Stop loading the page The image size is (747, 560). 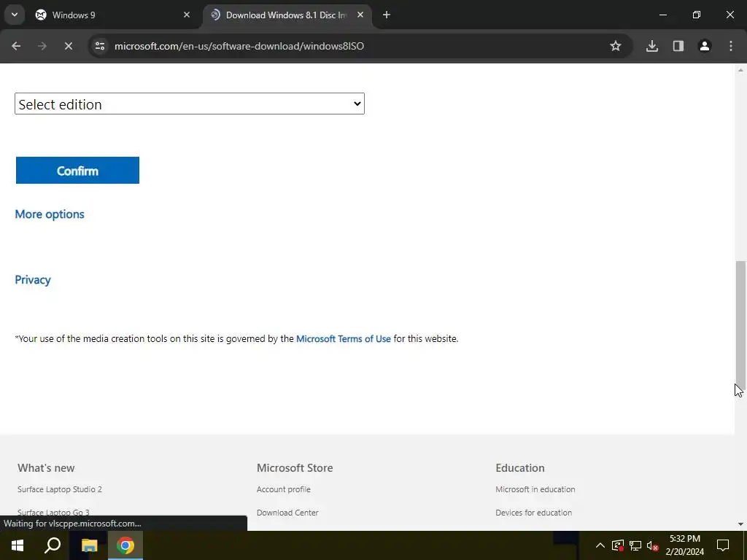68,46
